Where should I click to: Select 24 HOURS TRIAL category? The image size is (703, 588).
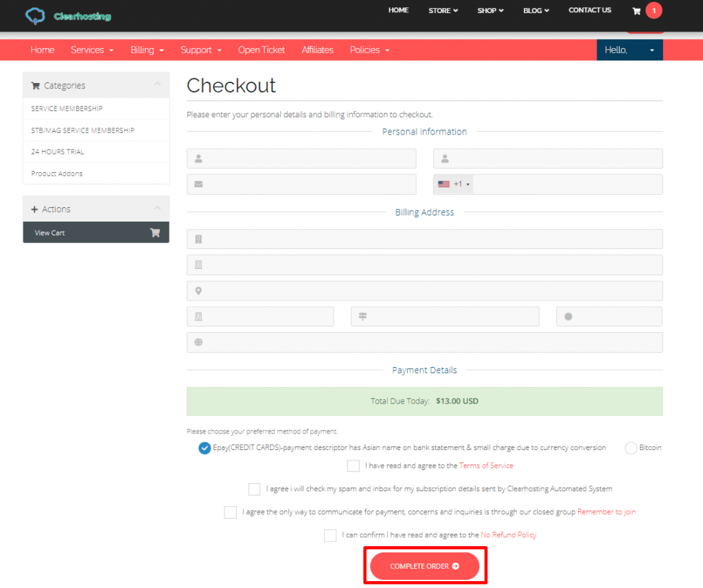[x=96, y=152]
